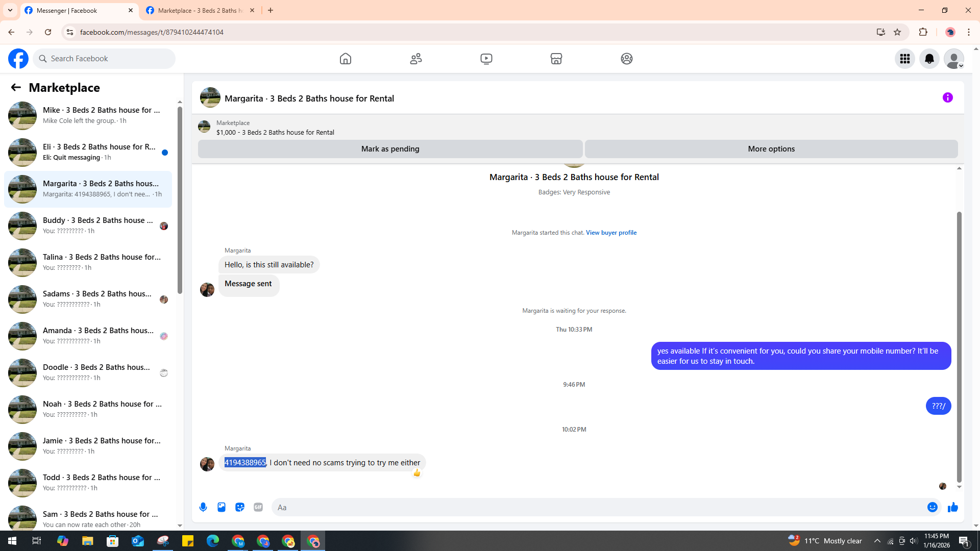Screen dimensions: 980x551
Task: Expand account profile menu dropdown
Action: tap(954, 59)
